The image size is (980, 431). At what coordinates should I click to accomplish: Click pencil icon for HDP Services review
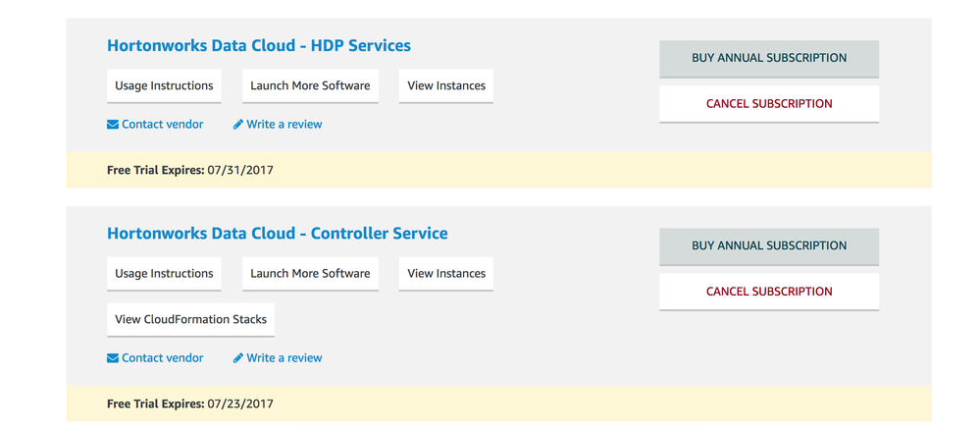pyautogui.click(x=238, y=125)
